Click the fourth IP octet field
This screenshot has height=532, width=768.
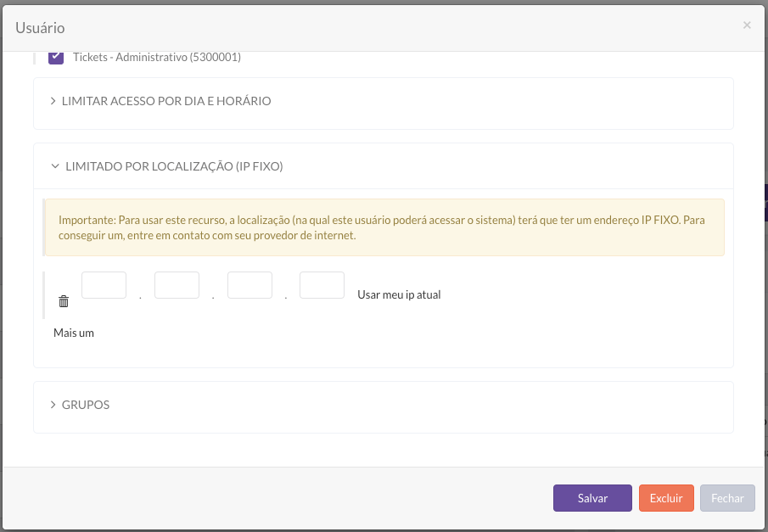pyautogui.click(x=322, y=285)
